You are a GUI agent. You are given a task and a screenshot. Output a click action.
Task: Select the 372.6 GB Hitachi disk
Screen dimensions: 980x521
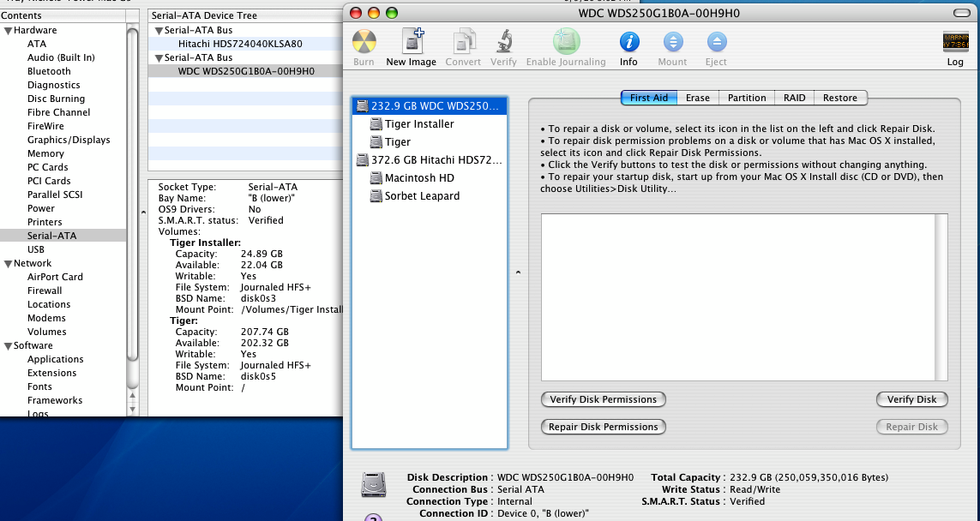430,160
